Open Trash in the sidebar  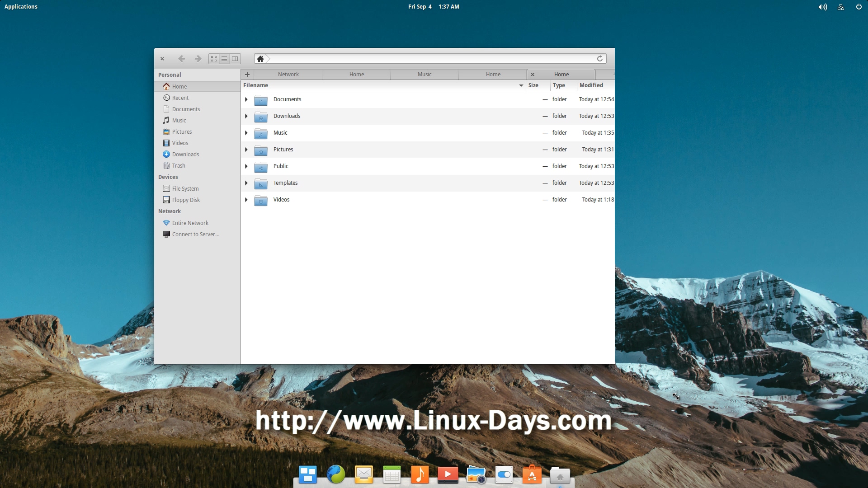[x=179, y=166]
